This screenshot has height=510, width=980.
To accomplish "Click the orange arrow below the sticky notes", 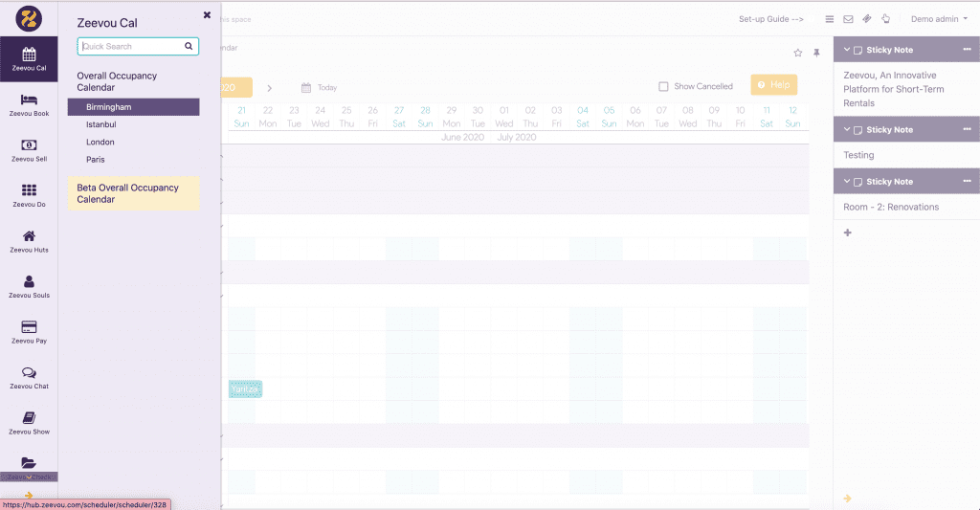I will click(848, 499).
